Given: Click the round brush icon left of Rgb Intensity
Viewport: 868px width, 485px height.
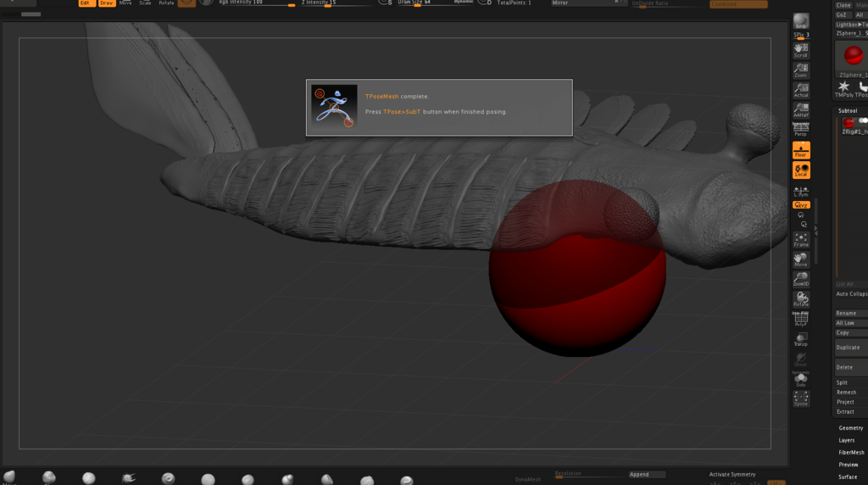Looking at the screenshot, I should tap(206, 3).
